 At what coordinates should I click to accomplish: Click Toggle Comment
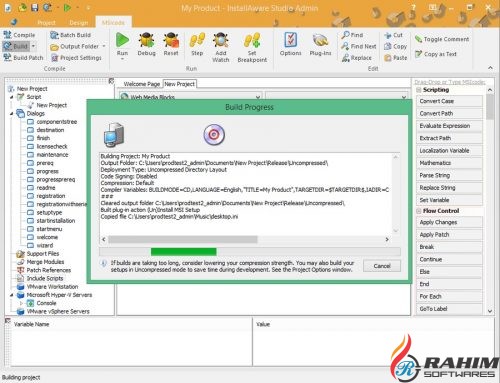(442, 39)
